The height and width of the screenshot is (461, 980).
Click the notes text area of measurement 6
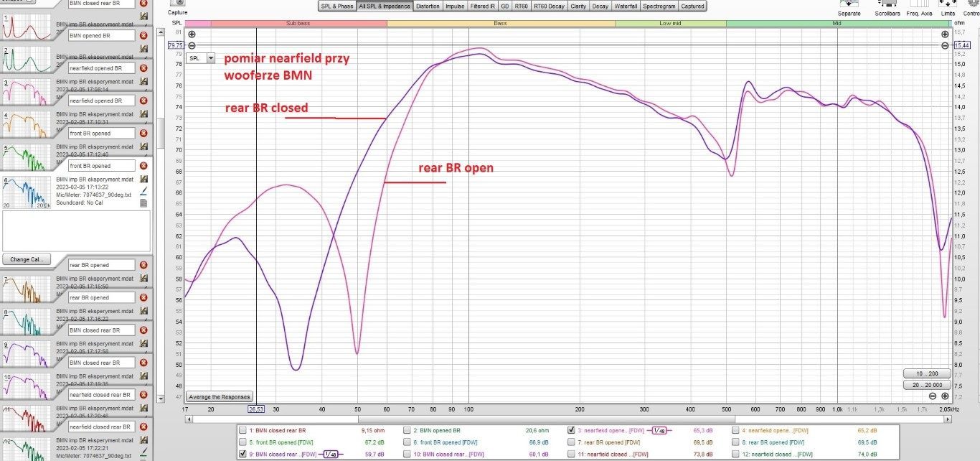(x=76, y=230)
